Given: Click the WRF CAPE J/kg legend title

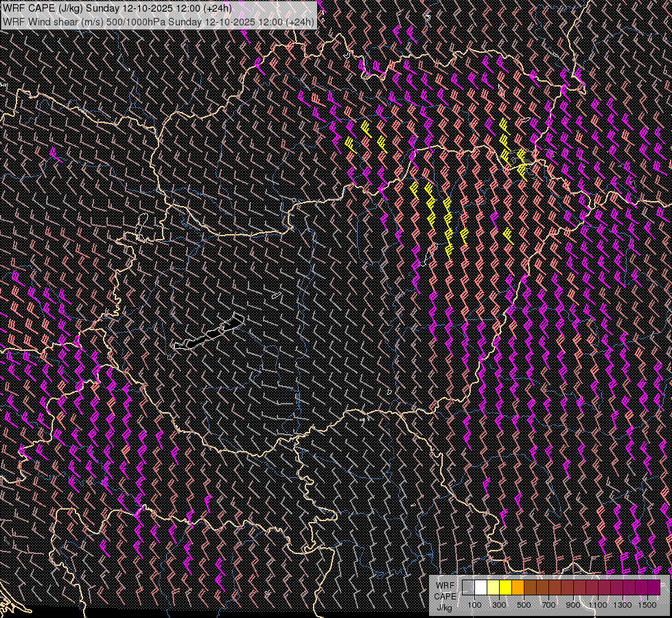Looking at the screenshot, I should pos(445,596).
